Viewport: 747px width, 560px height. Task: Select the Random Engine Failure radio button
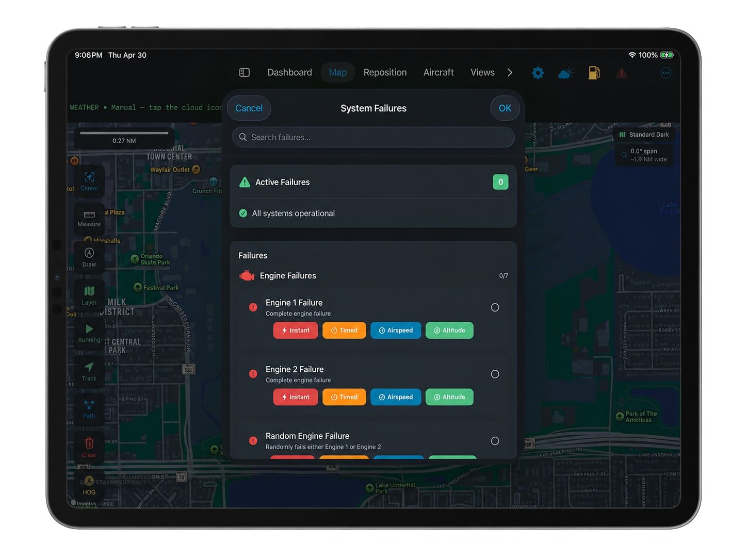click(x=495, y=441)
